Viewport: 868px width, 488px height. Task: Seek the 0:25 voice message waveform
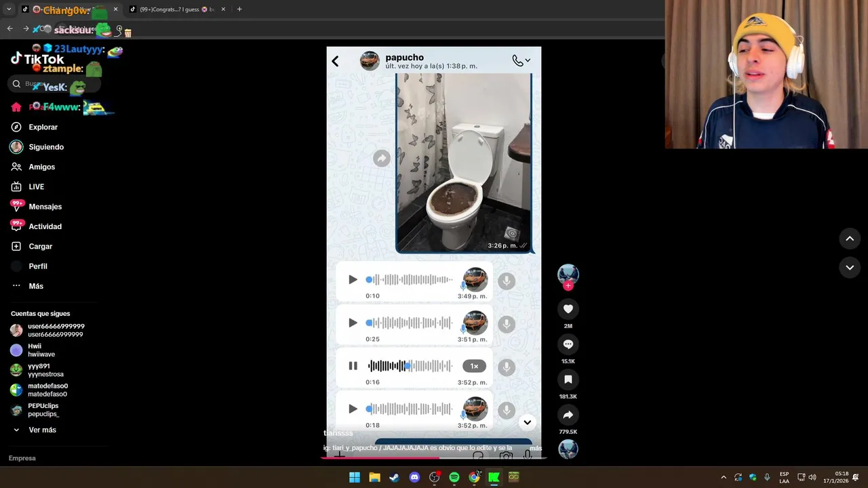pos(410,323)
